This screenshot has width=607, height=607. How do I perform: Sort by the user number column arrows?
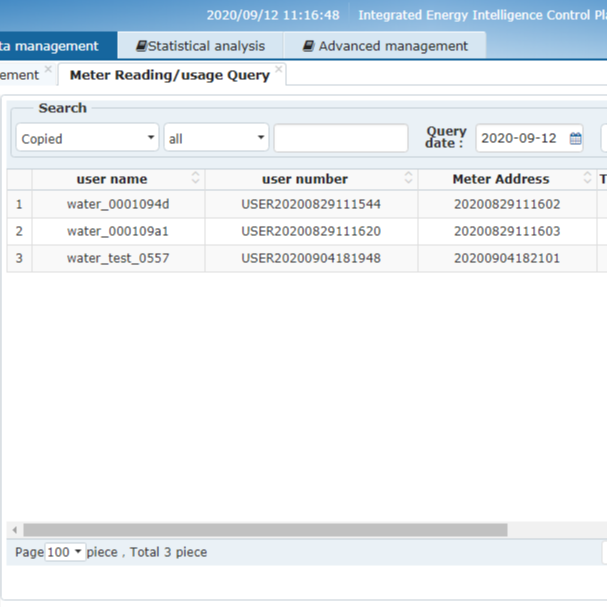pyautogui.click(x=409, y=179)
